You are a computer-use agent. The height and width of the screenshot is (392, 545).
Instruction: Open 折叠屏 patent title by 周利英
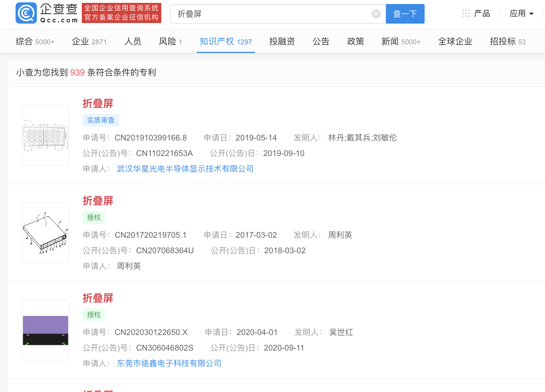98,201
